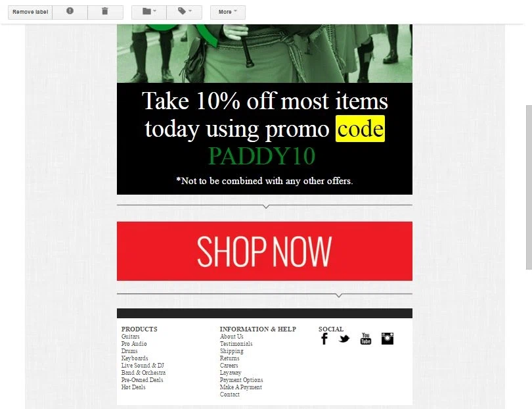Open the Instagram camera icon
532x409 pixels.
pyautogui.click(x=387, y=339)
